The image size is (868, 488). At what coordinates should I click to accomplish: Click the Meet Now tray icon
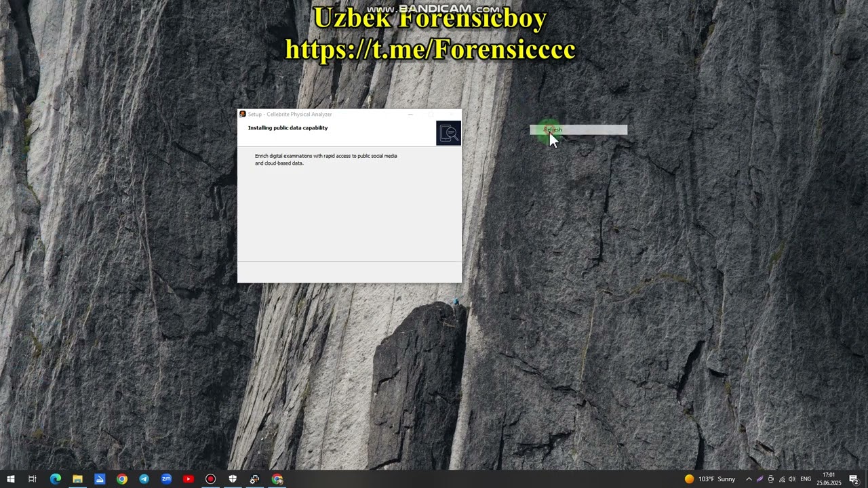point(770,479)
